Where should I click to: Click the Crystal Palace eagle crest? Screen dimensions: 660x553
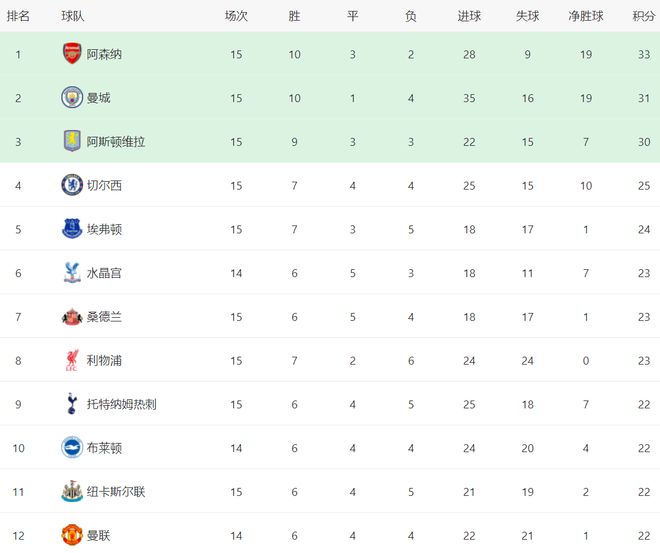click(x=72, y=273)
